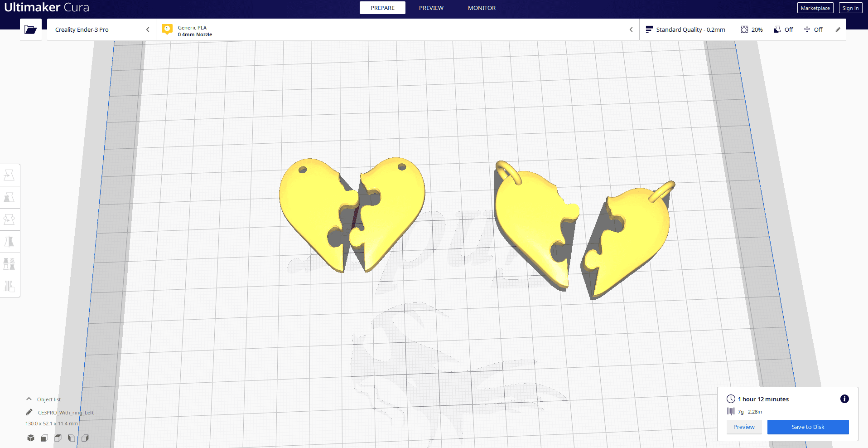Switch to left side view cube

72,438
